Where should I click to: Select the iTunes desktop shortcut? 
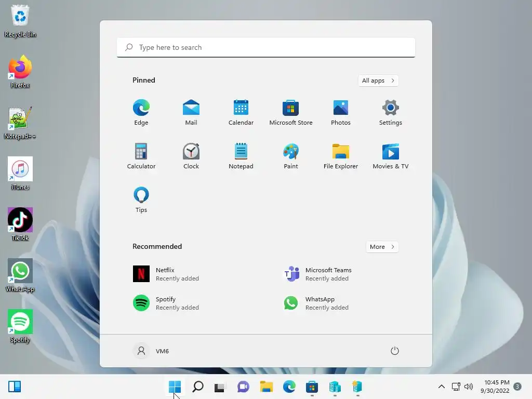tap(20, 174)
